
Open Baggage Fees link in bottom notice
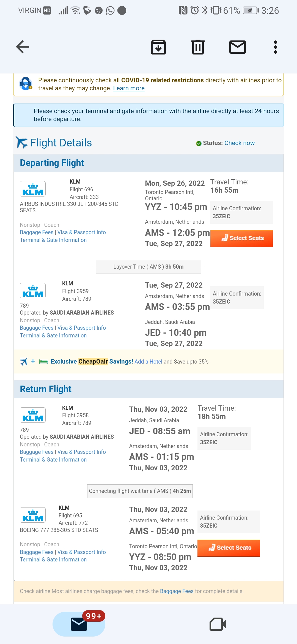click(177, 591)
